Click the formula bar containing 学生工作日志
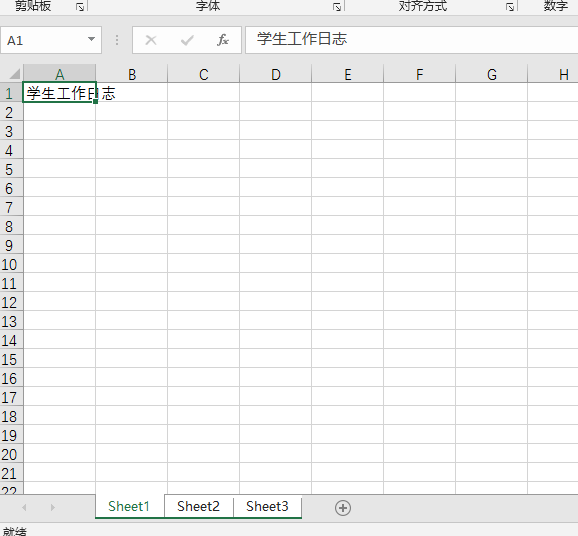Image resolution: width=578 pixels, height=536 pixels. (x=412, y=39)
